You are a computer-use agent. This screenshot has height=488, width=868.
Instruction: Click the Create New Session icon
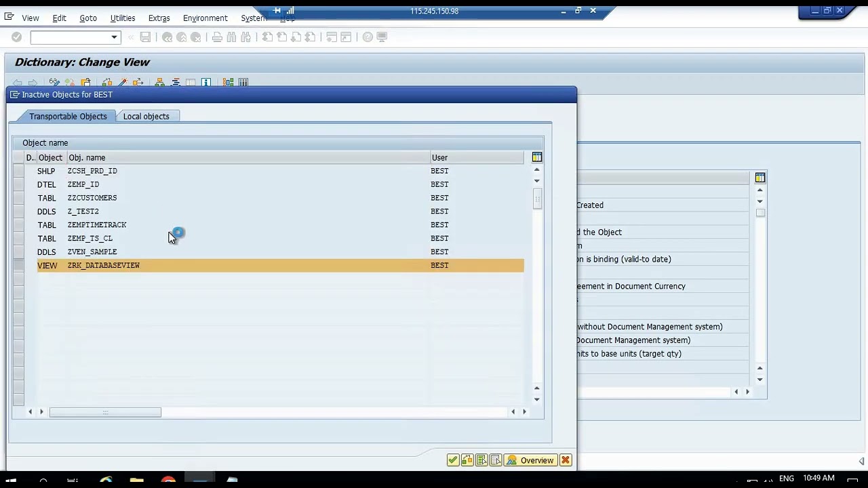(x=332, y=37)
